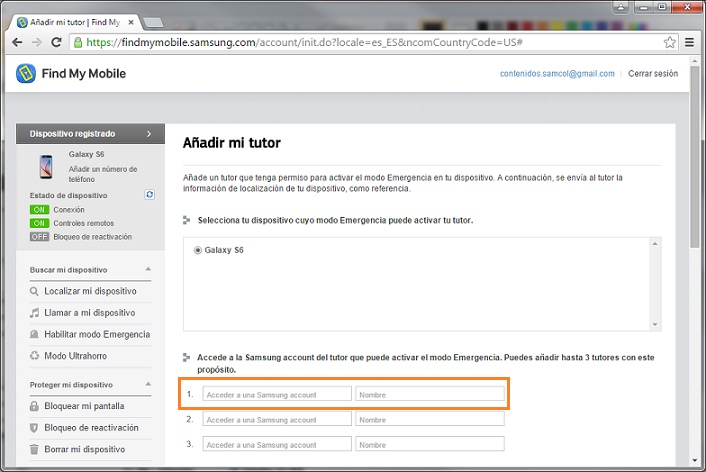
Task: Click the trash icon for Borrar mi dispositivo
Action: [34, 449]
